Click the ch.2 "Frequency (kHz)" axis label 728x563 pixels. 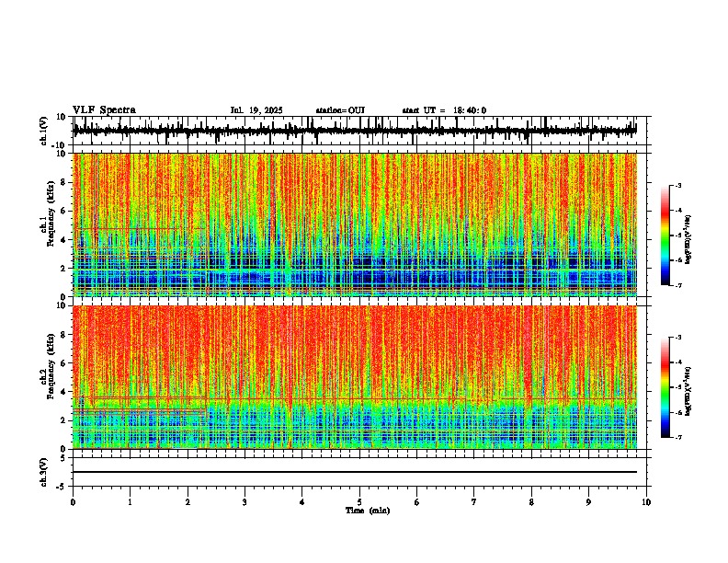tap(51, 366)
